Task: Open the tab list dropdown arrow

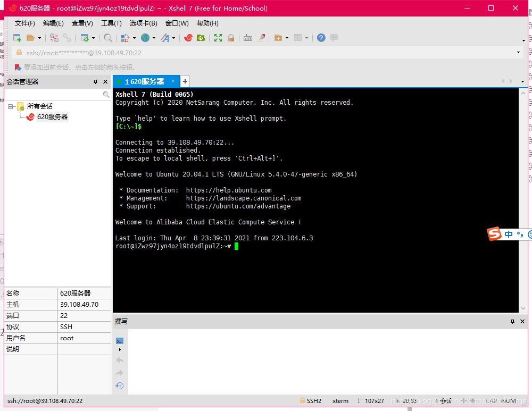Action: point(522,81)
